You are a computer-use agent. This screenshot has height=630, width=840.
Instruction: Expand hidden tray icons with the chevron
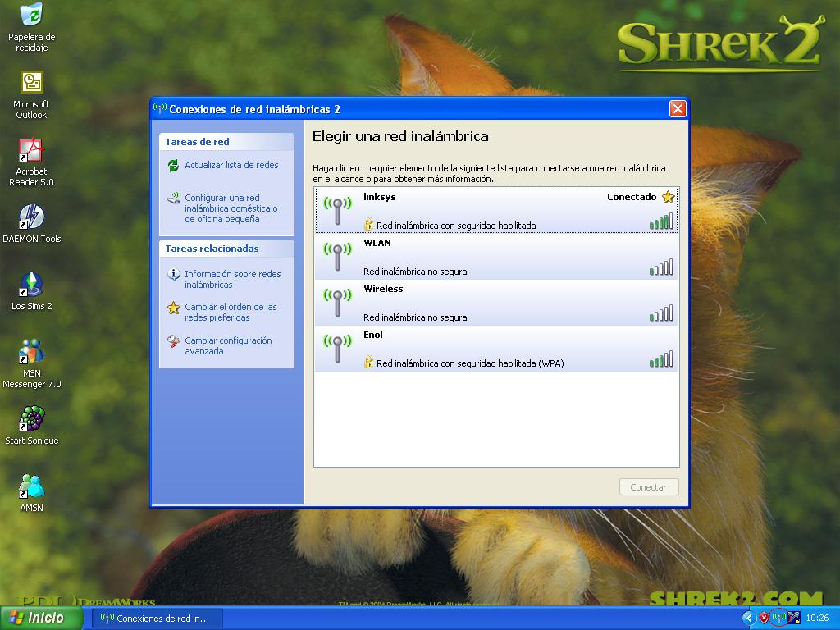[x=748, y=619]
